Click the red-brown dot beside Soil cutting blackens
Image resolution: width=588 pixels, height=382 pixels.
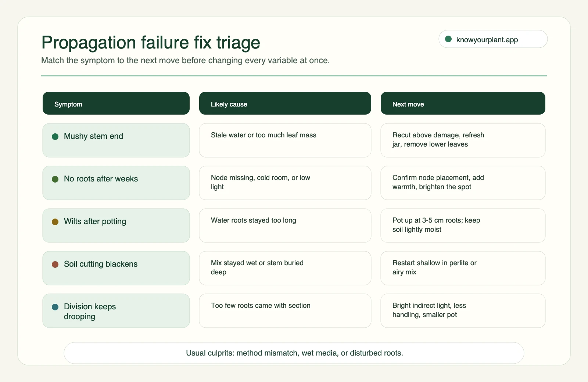pos(55,264)
